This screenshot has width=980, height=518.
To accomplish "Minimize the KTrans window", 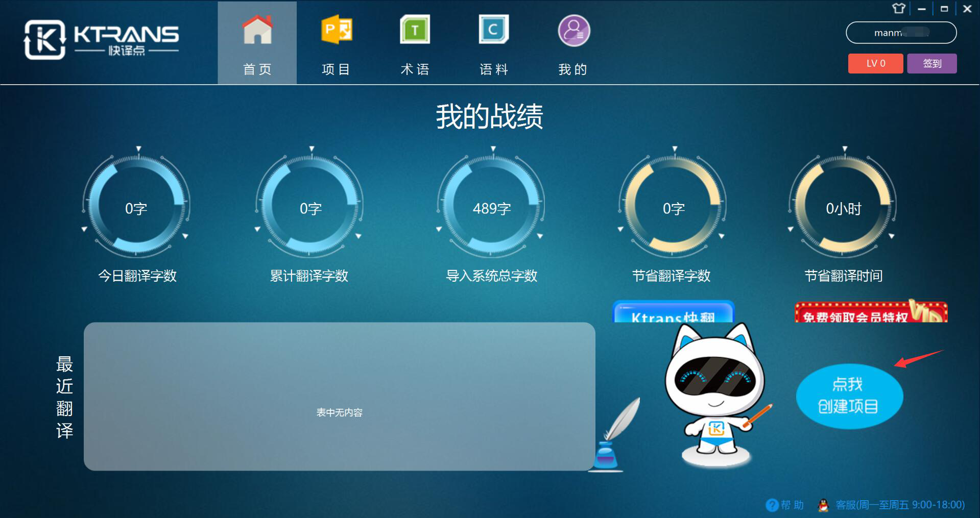I will pos(922,9).
